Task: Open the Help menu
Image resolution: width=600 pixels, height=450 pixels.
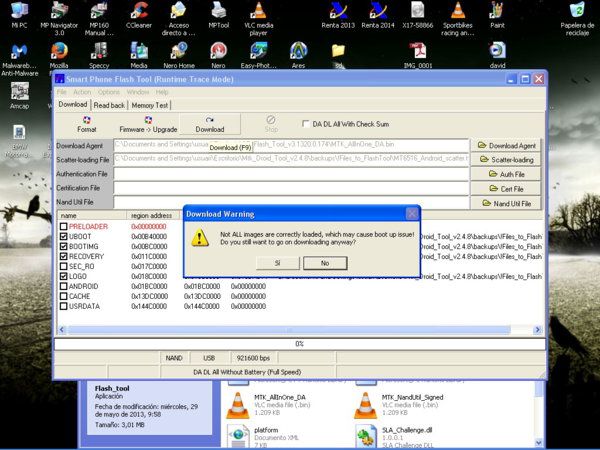Action: [x=162, y=92]
